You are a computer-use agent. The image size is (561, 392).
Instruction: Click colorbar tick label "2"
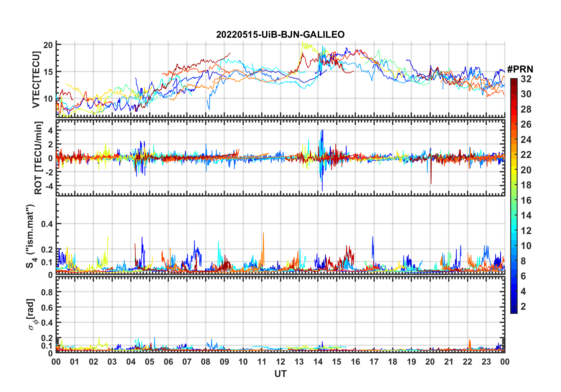tap(523, 307)
